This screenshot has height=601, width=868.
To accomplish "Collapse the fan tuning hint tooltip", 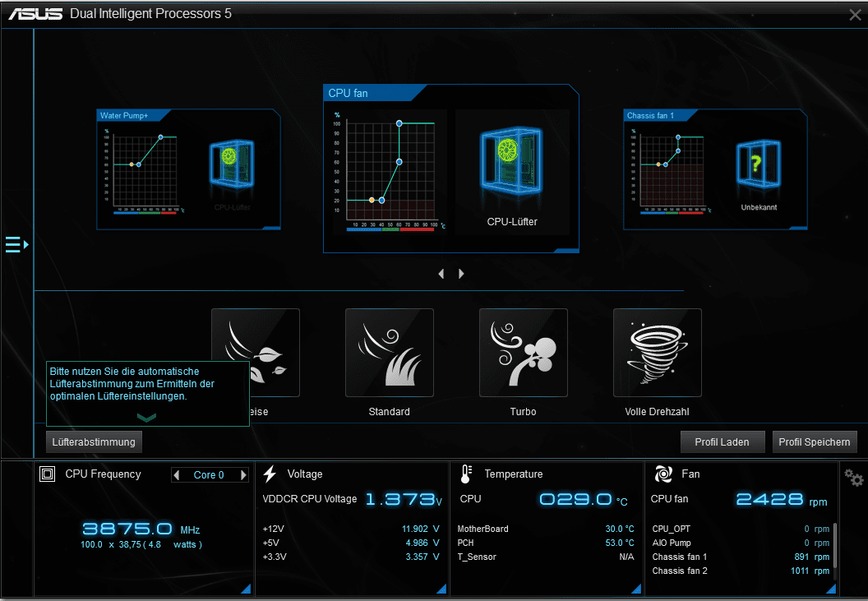I will pos(146,417).
